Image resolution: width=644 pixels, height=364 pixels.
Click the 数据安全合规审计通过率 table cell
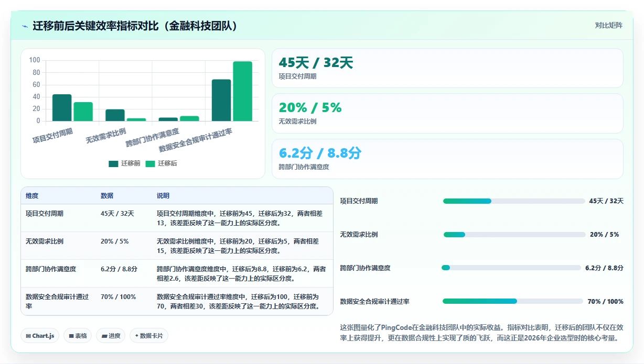point(57,301)
